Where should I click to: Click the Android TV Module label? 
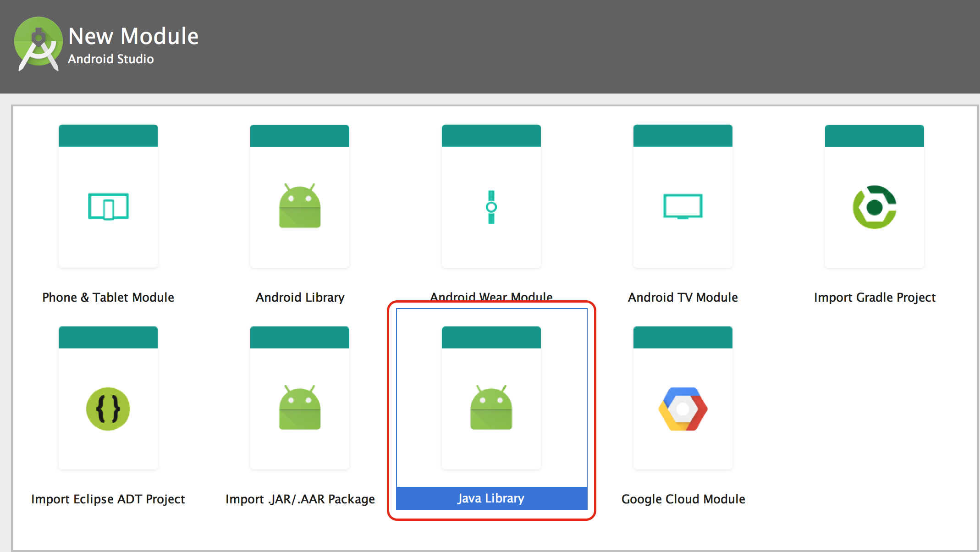point(683,298)
